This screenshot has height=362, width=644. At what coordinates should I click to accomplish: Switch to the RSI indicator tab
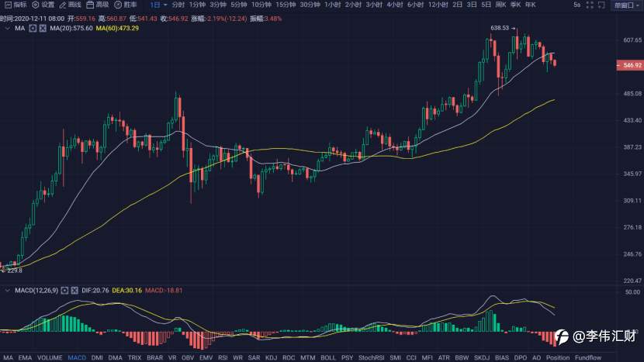pyautogui.click(x=223, y=357)
